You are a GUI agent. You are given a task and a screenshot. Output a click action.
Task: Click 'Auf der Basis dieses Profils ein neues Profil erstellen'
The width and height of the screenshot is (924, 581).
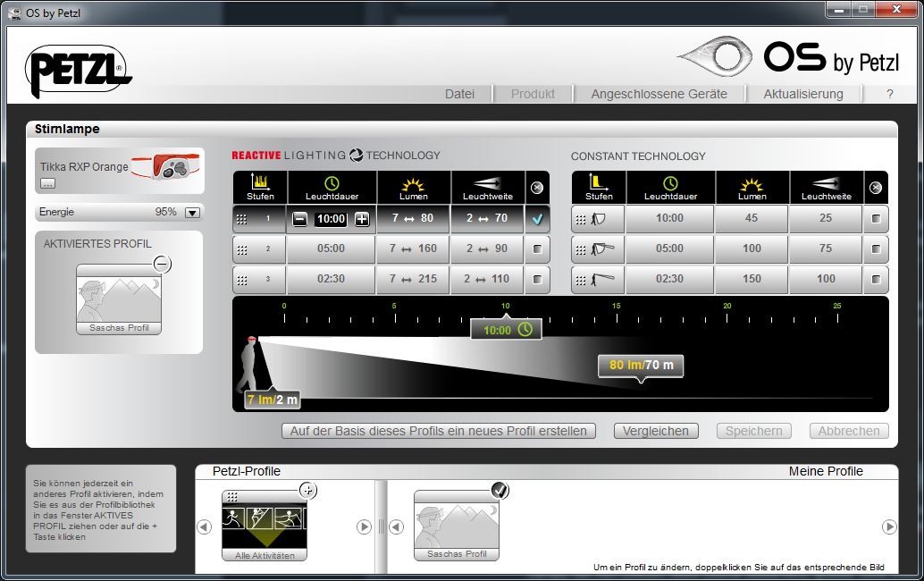(x=439, y=432)
